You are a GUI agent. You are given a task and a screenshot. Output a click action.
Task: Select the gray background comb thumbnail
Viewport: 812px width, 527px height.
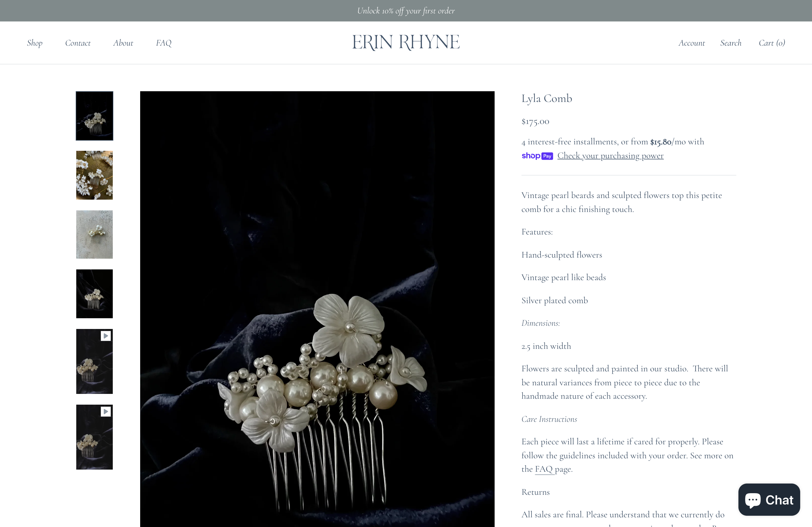pyautogui.click(x=95, y=235)
